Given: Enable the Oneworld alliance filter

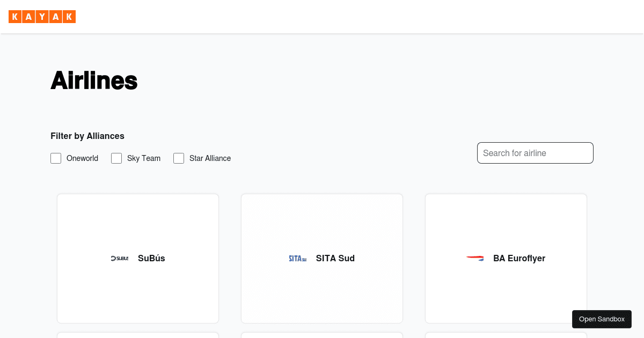Looking at the screenshot, I should pyautogui.click(x=56, y=158).
